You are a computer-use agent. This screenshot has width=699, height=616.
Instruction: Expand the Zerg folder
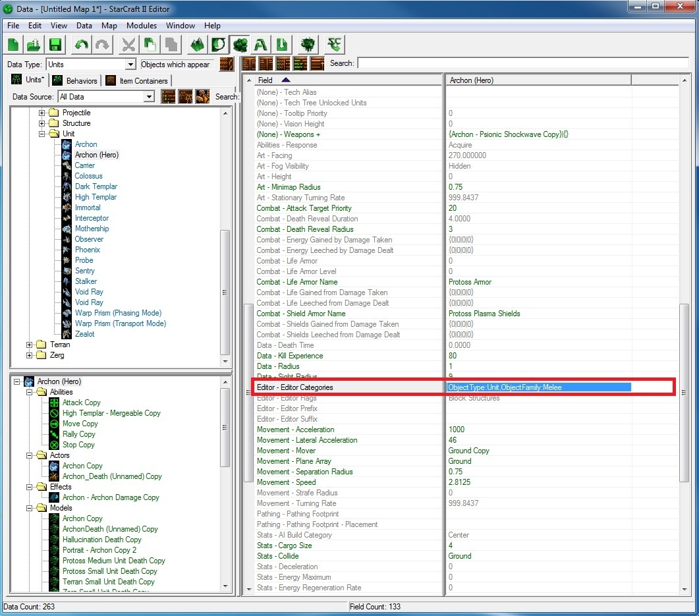click(30, 355)
